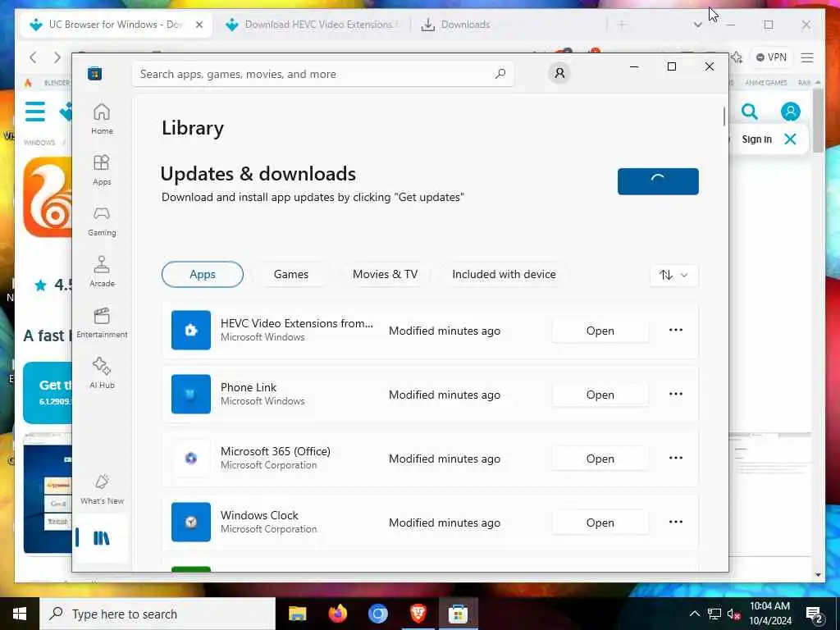Click the muted volume tray icon
This screenshot has width=840, height=630.
click(x=733, y=614)
